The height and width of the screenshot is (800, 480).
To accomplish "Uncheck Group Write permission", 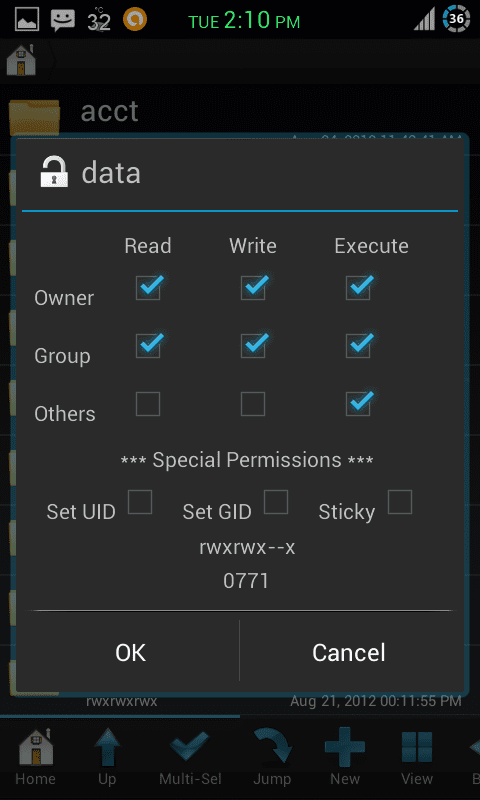I will tap(253, 345).
